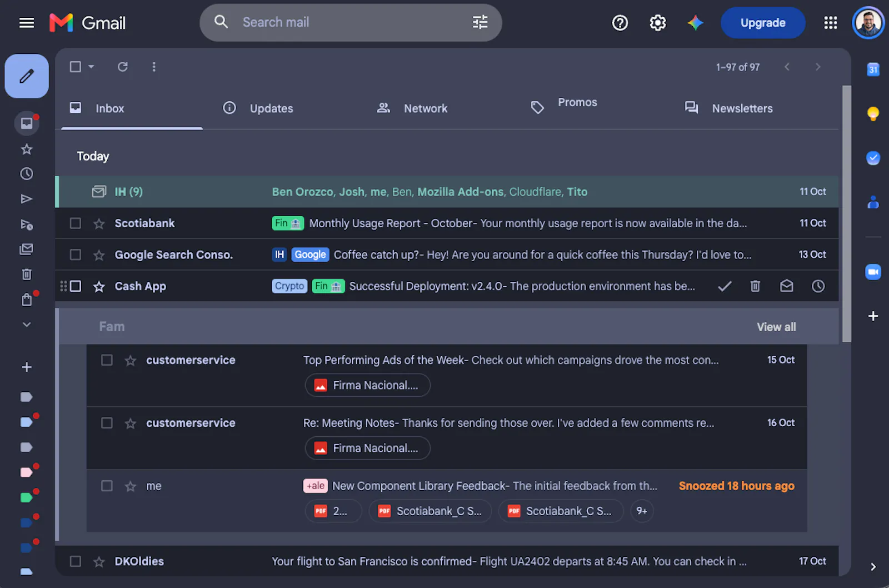The height and width of the screenshot is (588, 889).
Task: Open the Support help icon
Action: (x=620, y=23)
